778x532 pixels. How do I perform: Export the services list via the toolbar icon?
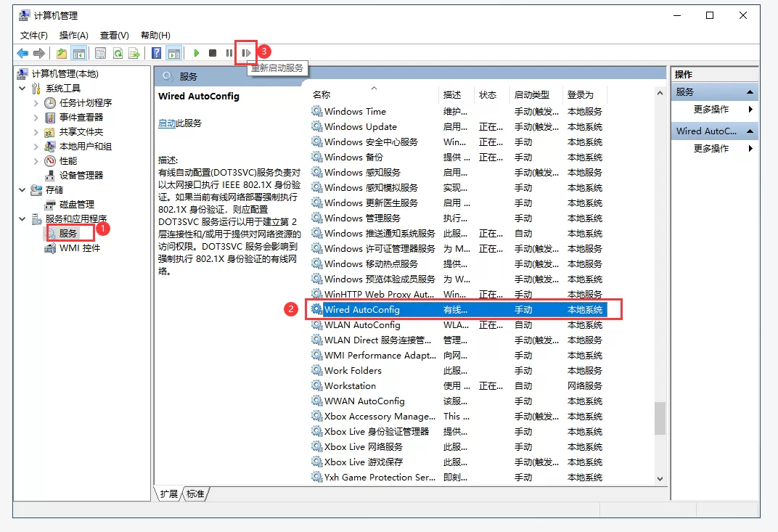(134, 52)
